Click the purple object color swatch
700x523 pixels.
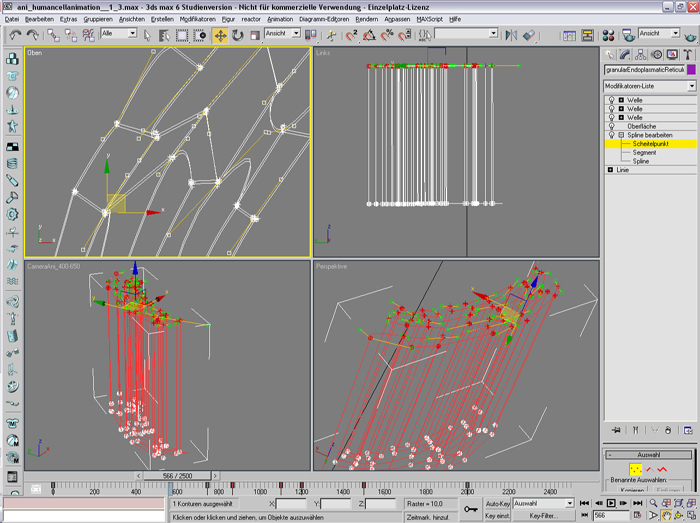click(x=690, y=70)
